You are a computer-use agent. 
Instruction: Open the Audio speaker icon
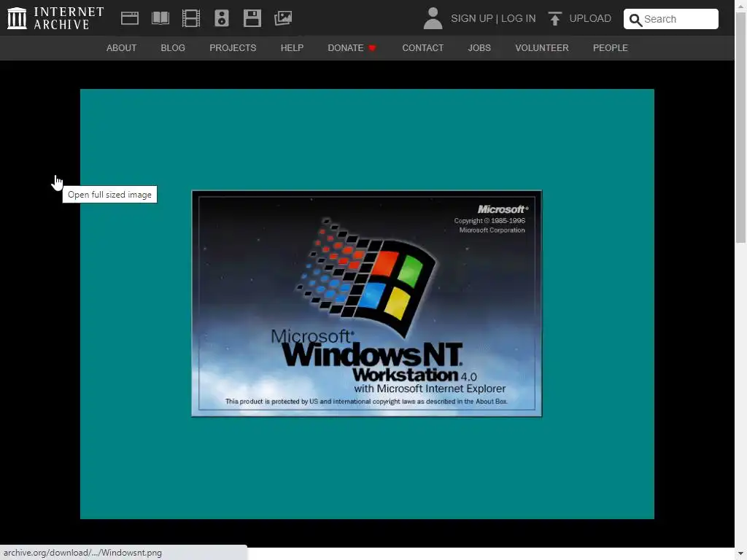pyautogui.click(x=222, y=18)
